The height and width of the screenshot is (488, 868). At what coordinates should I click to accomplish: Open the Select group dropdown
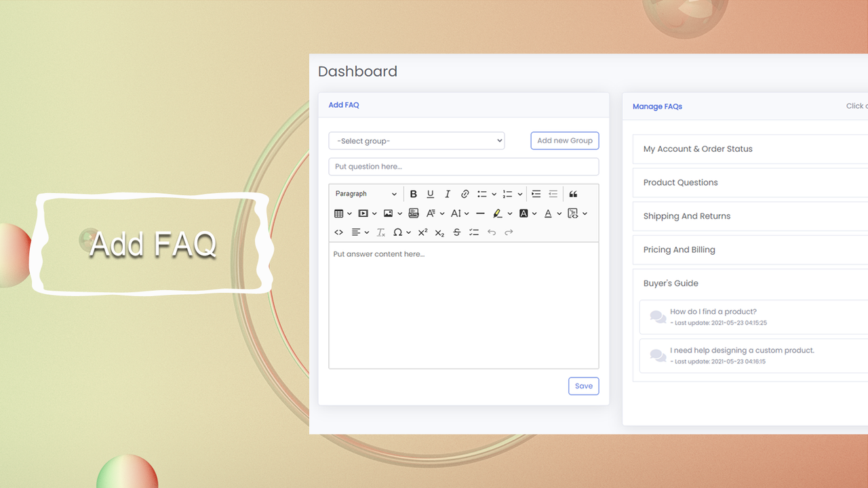[416, 140]
